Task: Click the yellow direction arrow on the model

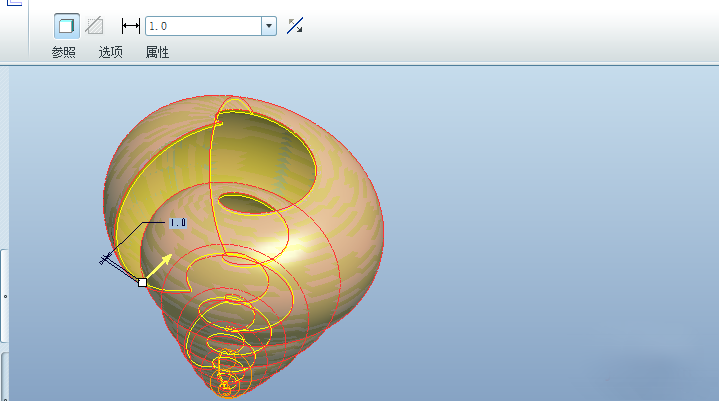Action: (163, 265)
